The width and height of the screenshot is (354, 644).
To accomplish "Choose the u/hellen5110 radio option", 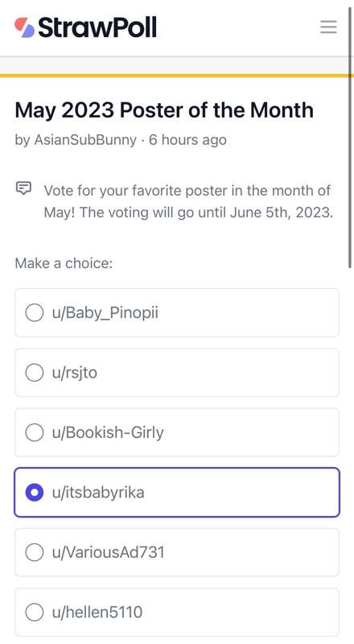I will pyautogui.click(x=35, y=613).
